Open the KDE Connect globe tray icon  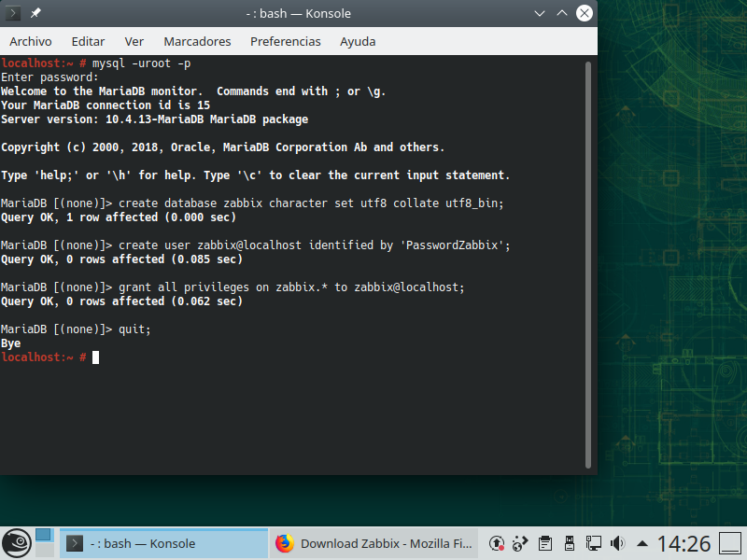point(520,543)
